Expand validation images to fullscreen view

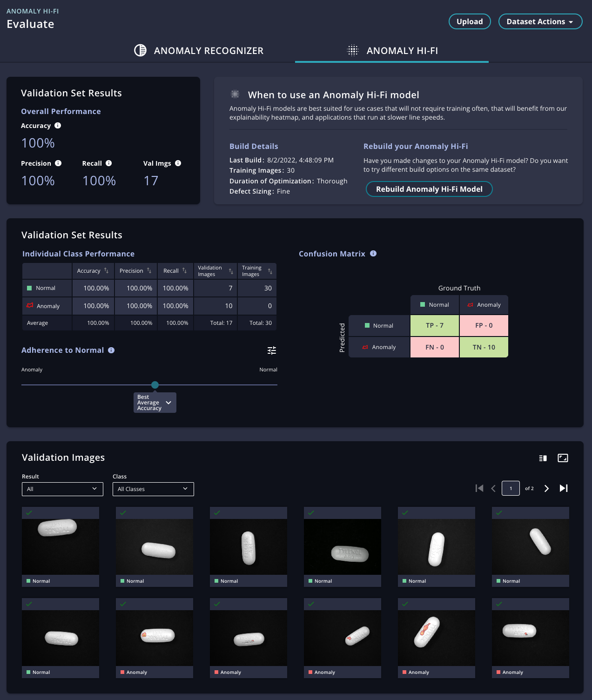(563, 458)
